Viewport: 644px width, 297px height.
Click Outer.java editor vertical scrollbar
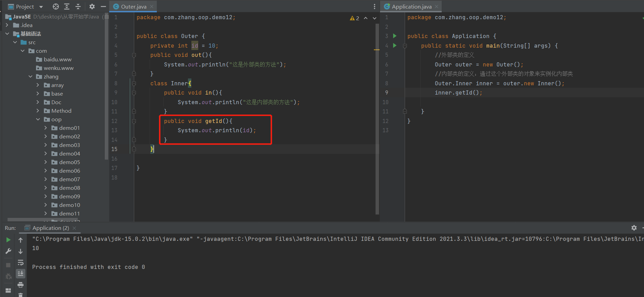[377, 119]
